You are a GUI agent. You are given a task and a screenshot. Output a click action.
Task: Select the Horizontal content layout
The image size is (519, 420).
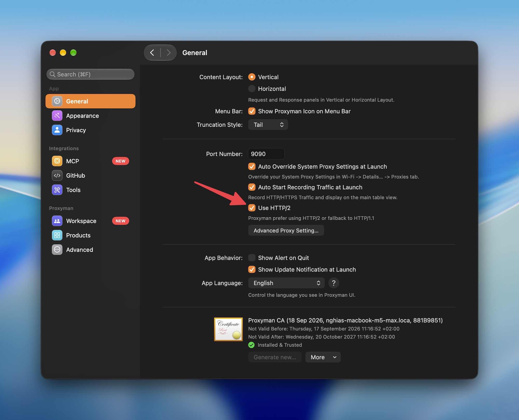click(x=252, y=89)
